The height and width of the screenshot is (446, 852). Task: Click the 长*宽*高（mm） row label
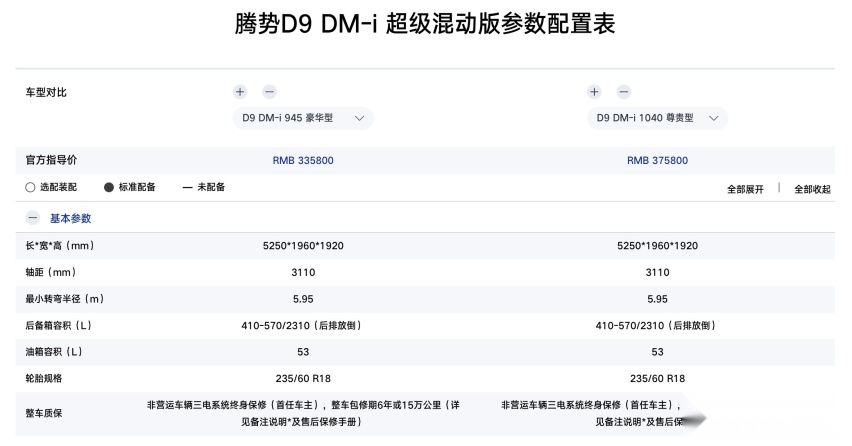tap(60, 246)
